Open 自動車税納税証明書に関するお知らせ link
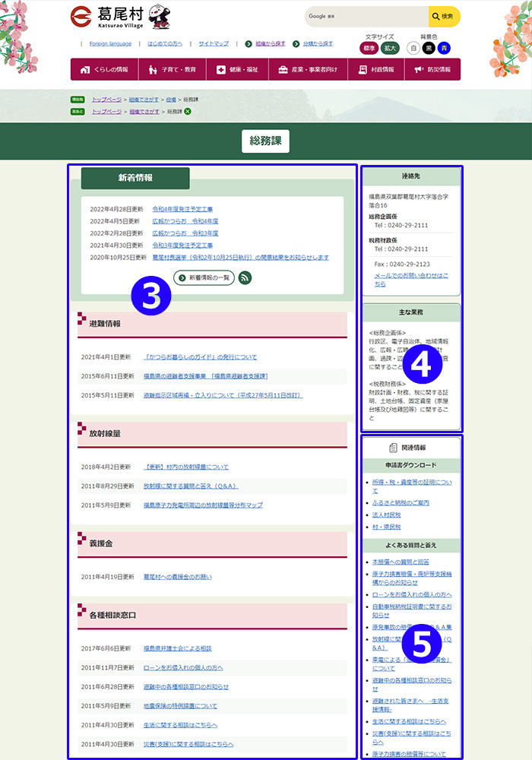Viewport: 532px width, 760px height. 412,611
